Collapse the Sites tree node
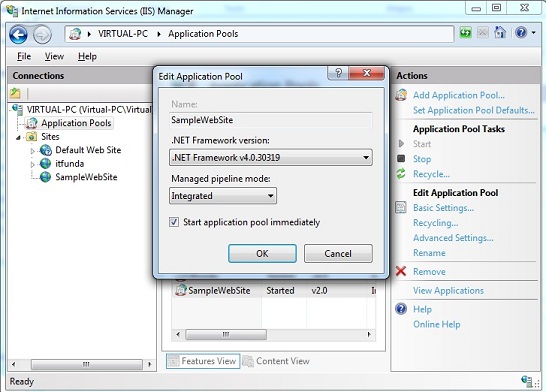The width and height of the screenshot is (546, 392). point(18,138)
